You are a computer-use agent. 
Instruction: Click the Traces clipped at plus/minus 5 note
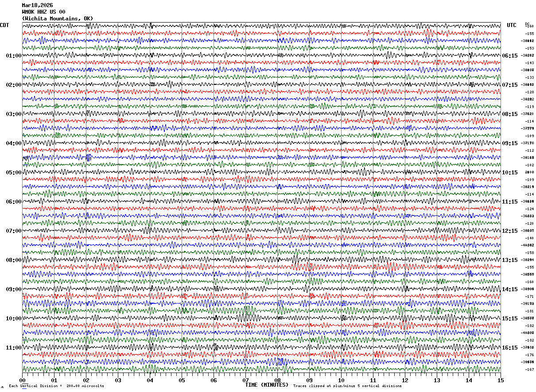(x=347, y=386)
